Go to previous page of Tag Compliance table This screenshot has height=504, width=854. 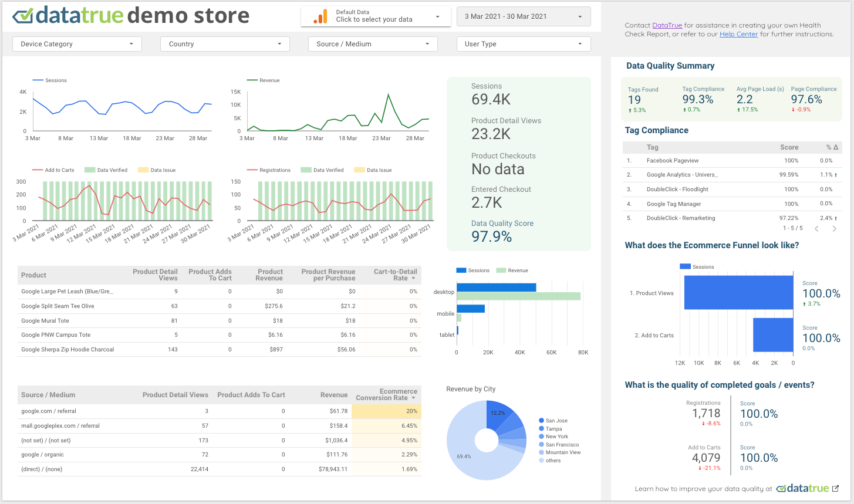tap(816, 228)
